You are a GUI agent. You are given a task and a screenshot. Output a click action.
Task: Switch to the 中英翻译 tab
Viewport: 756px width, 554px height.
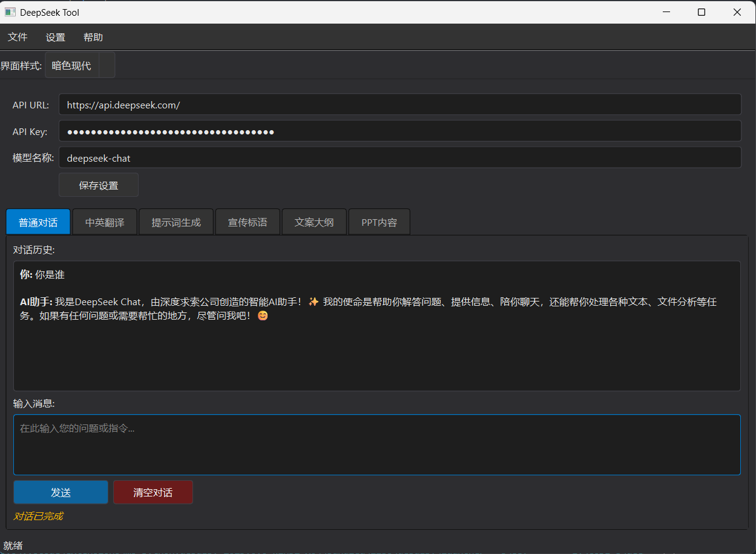click(105, 222)
